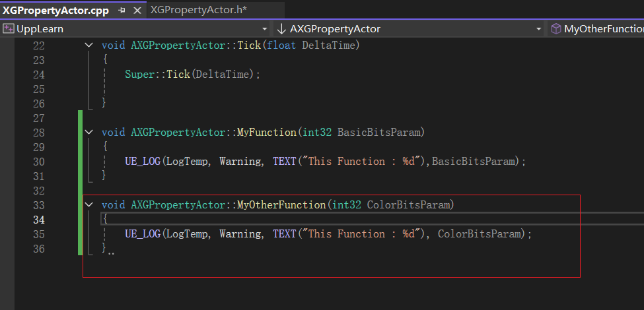Viewport: 644px width, 310px height.
Task: Click the BasicBitsParam parameter in MyFunction signature
Action: tap(379, 133)
